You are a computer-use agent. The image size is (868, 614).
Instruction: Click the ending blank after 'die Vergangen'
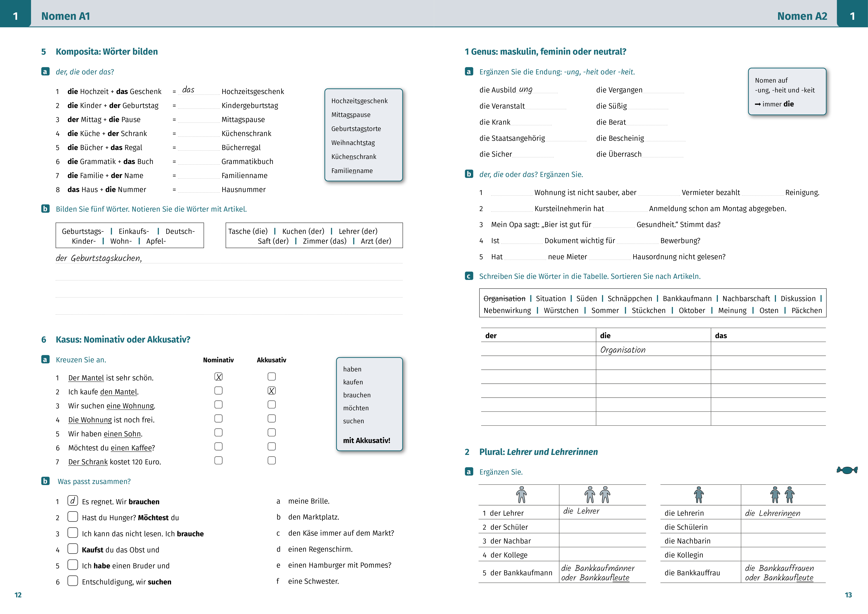[663, 90]
